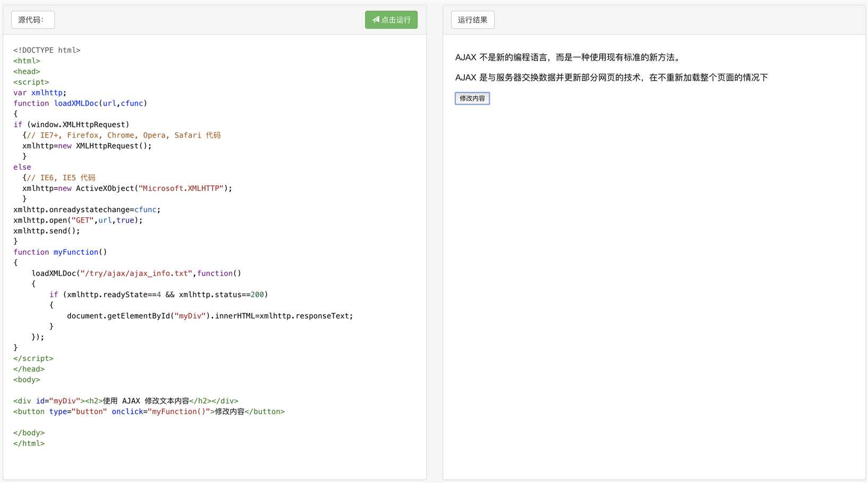Place cursor on the xmlhttp.open("GET") line
This screenshot has width=868, height=483.
[x=78, y=221]
